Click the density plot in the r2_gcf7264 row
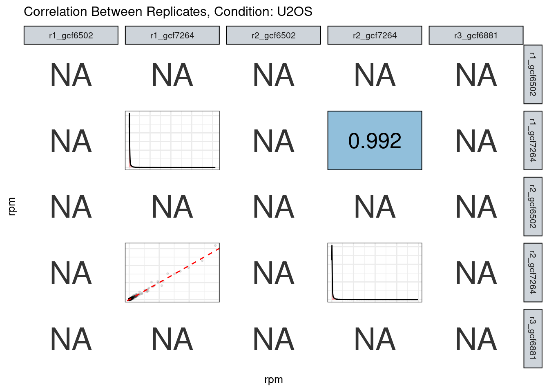 [x=375, y=273]
